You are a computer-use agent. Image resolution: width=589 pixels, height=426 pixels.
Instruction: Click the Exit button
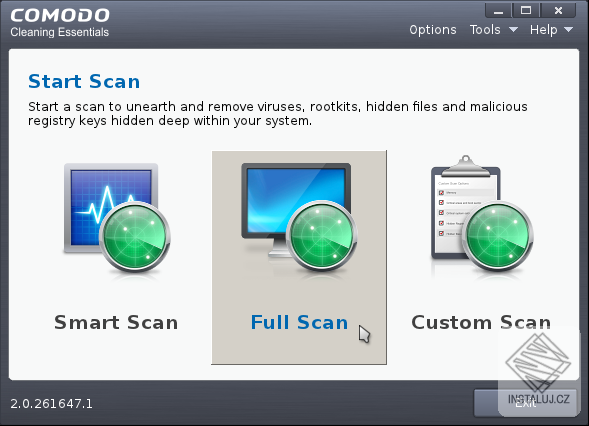(525, 403)
